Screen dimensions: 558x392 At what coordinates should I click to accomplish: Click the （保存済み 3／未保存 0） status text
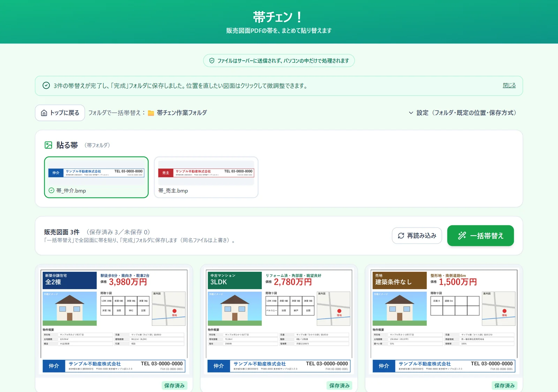click(118, 232)
